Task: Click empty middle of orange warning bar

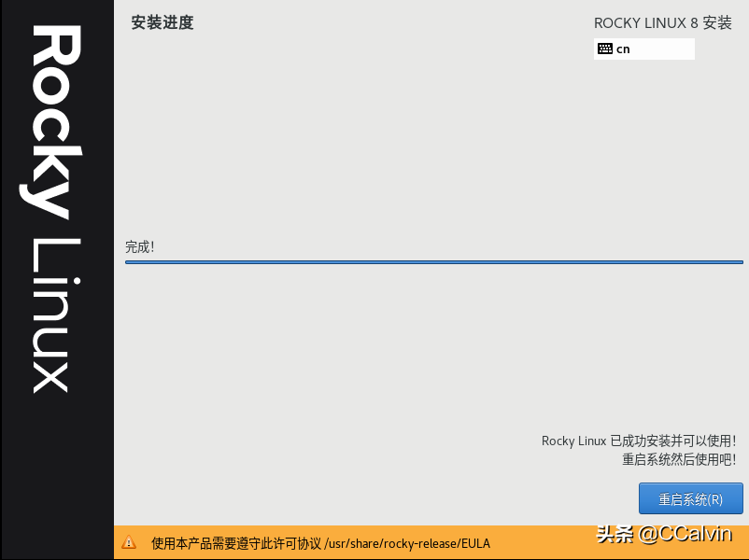Action: click(542, 543)
